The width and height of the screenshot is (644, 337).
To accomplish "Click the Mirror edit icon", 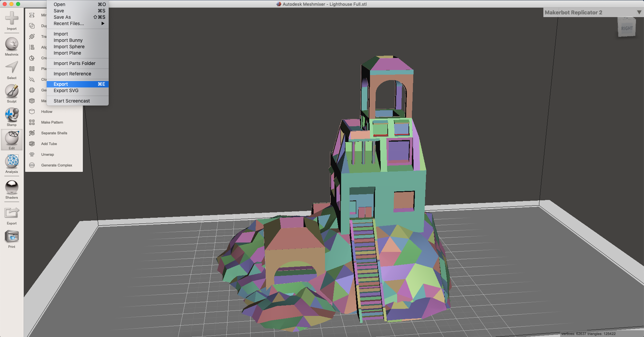I will [x=32, y=15].
